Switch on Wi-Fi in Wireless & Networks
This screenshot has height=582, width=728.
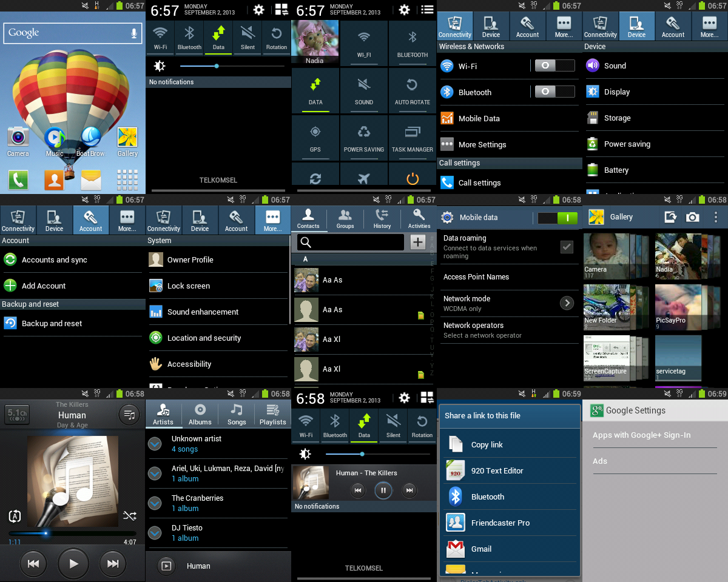[x=554, y=65]
